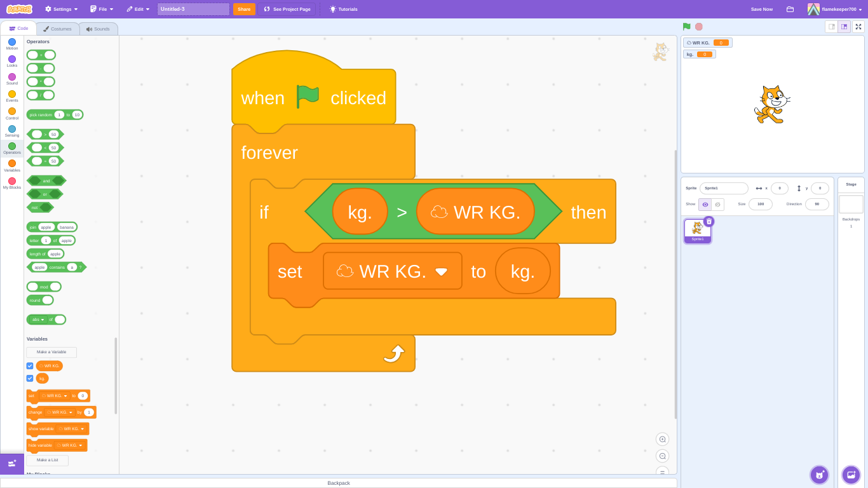
Task: Switch to the Code tab
Action: pos(18,29)
